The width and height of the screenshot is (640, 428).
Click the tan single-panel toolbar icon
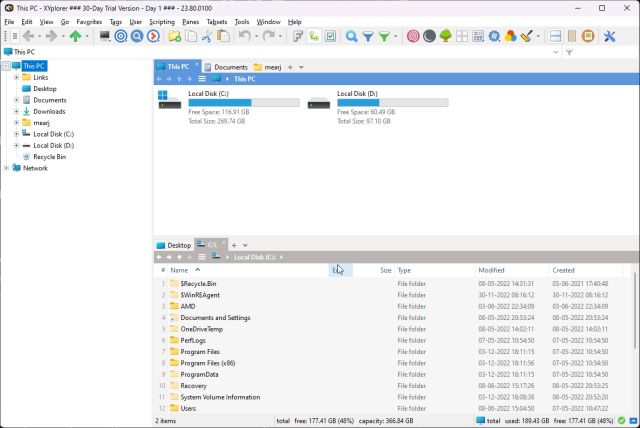(x=572, y=36)
